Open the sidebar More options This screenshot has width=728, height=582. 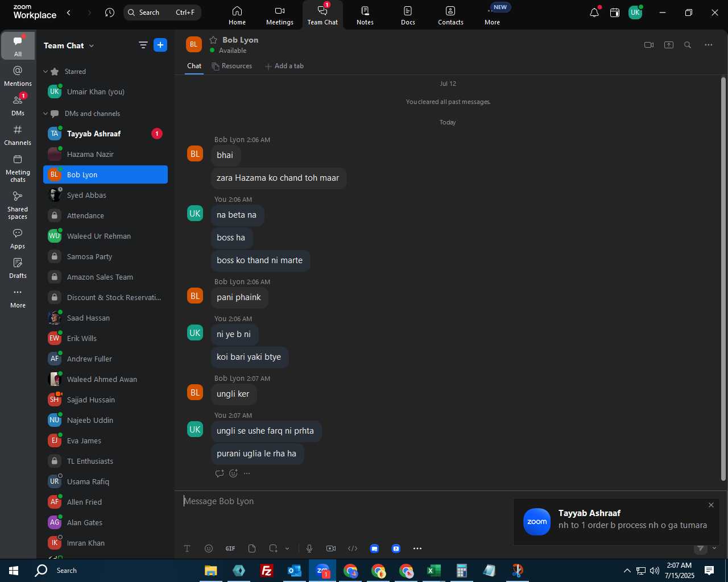(18, 298)
